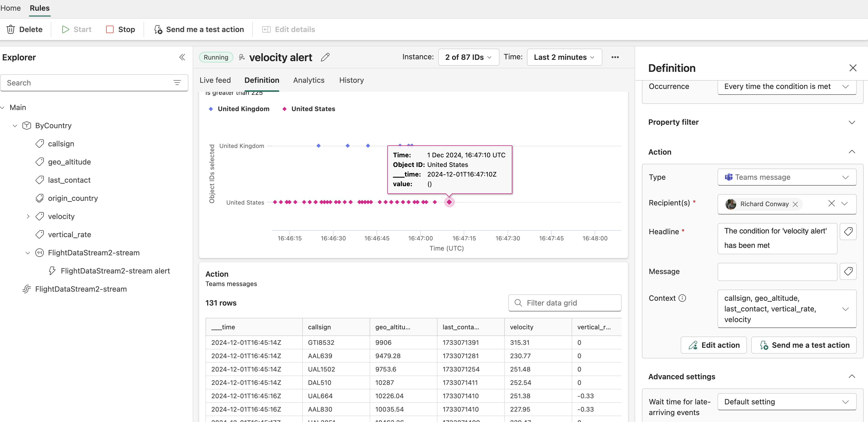868x422 pixels.
Task: Open the Context properties dropdown
Action: 787,309
